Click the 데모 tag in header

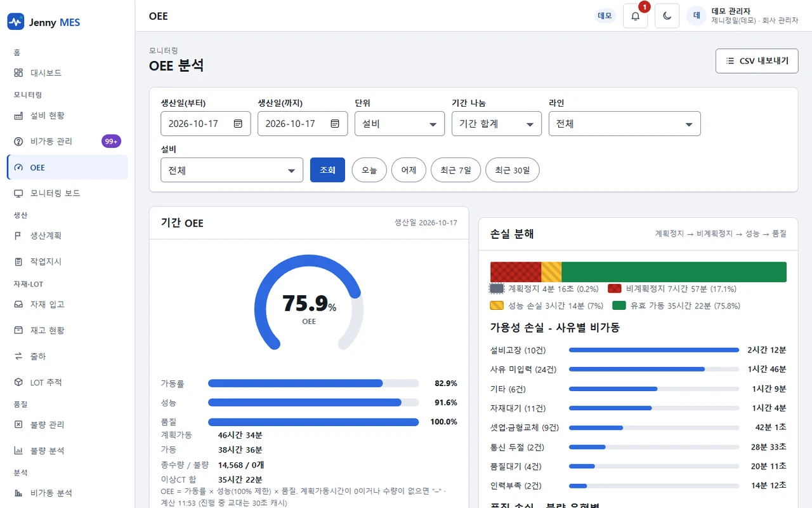pyautogui.click(x=605, y=16)
